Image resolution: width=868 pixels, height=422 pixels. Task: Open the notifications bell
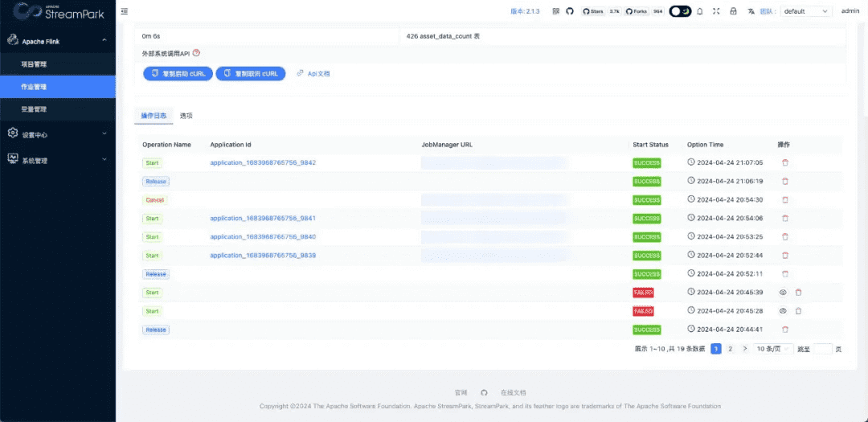[699, 11]
